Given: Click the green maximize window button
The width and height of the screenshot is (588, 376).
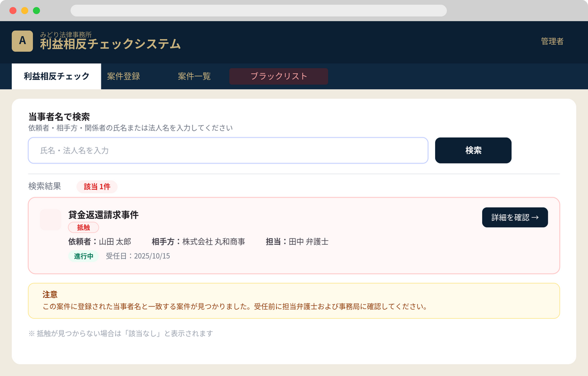Looking at the screenshot, I should click(36, 11).
